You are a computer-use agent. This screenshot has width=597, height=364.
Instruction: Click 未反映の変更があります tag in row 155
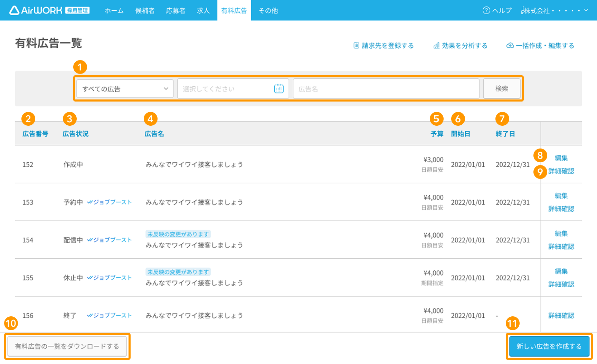(x=178, y=272)
